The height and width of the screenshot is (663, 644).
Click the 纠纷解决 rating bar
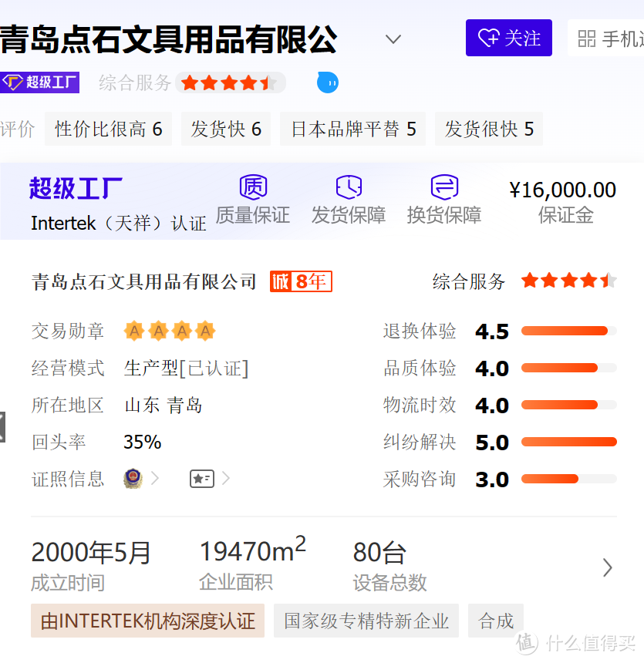(568, 442)
